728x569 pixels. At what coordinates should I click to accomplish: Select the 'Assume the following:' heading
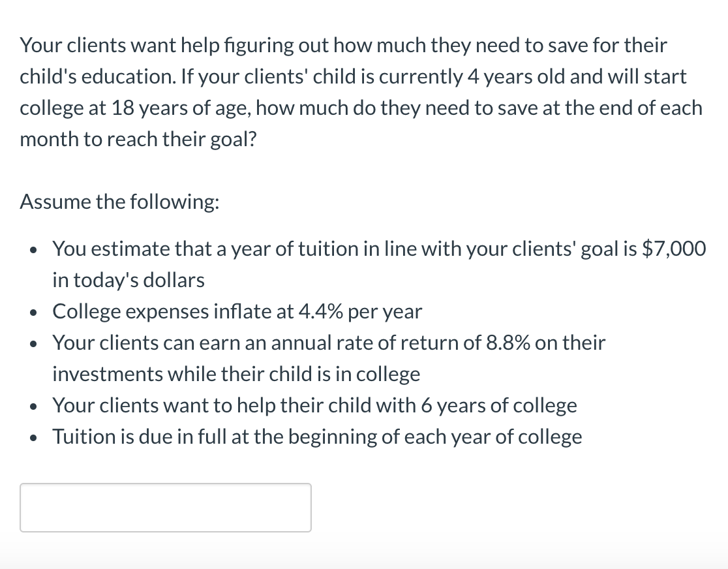coord(119,202)
